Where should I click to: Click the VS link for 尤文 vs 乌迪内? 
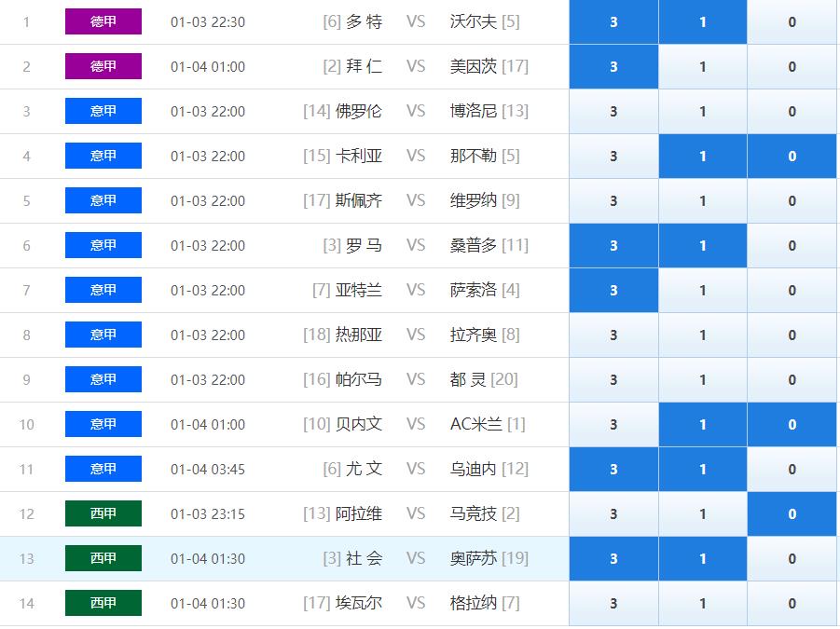(x=416, y=469)
